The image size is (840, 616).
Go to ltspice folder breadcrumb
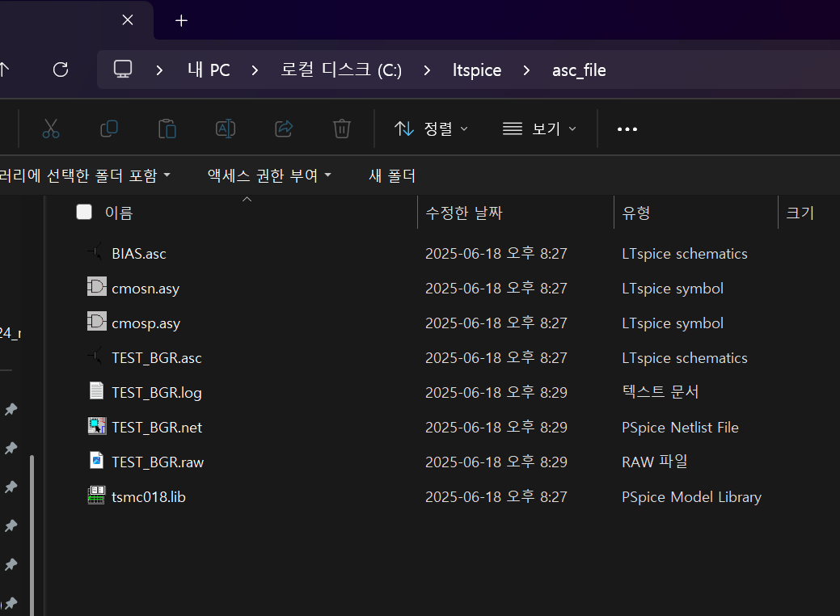tap(477, 70)
